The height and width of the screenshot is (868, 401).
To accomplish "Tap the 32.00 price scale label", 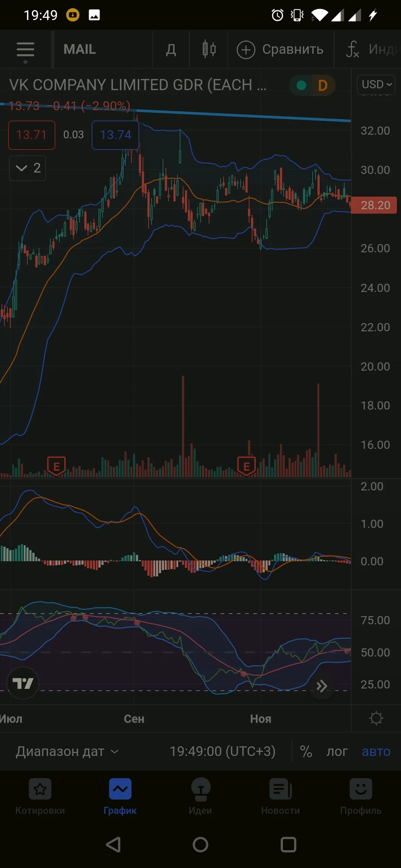I will (x=375, y=131).
